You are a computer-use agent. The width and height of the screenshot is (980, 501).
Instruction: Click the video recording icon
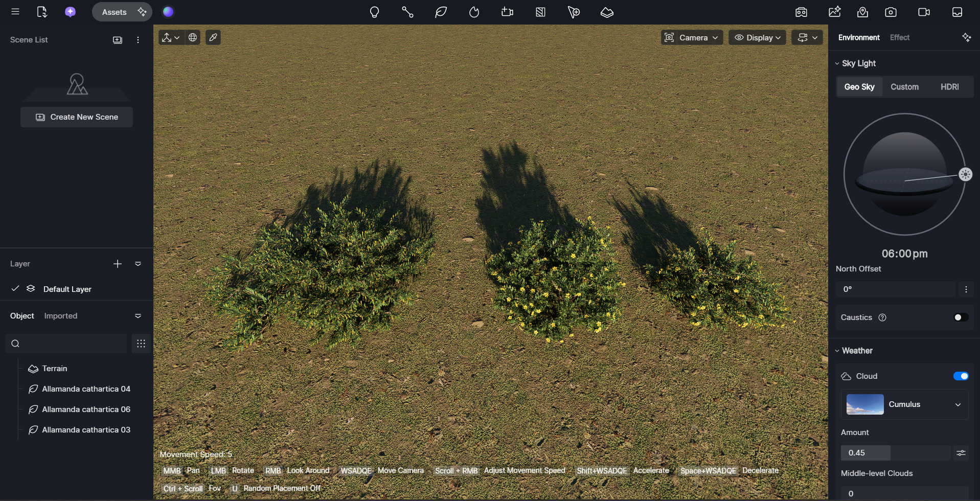(924, 12)
